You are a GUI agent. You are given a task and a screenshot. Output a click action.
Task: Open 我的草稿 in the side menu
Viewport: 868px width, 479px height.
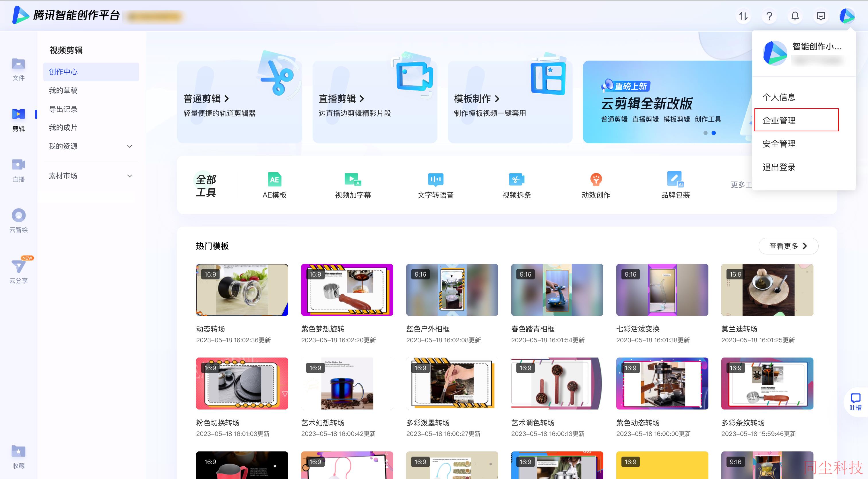91,90
